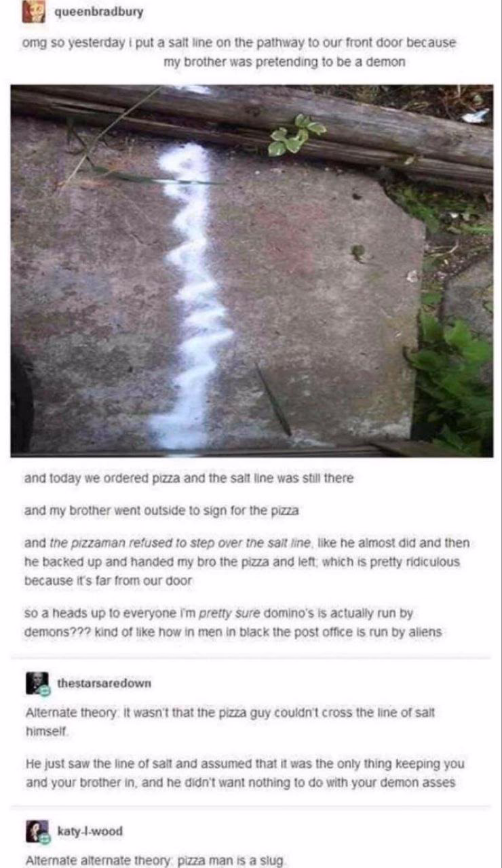Click thestarsaredown's profile avatar
The image size is (502, 868).
37,683
